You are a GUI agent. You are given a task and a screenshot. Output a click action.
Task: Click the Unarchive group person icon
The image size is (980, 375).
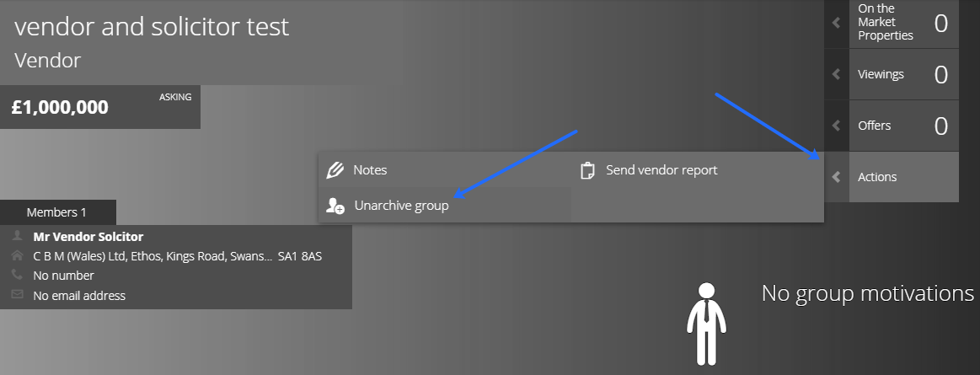point(335,206)
